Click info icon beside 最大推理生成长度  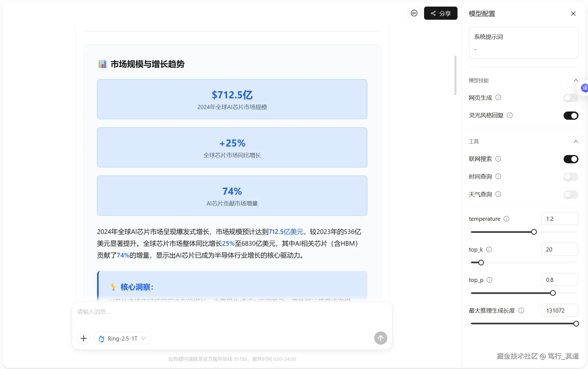point(521,311)
